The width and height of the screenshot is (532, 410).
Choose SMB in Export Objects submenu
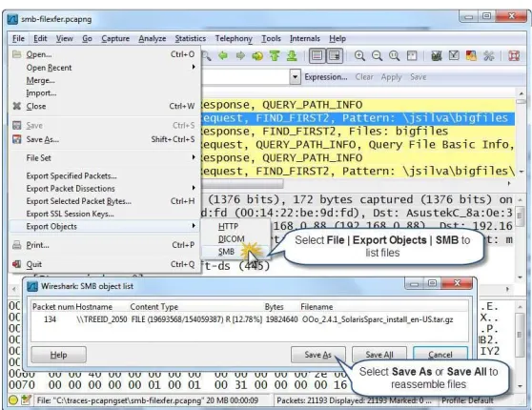pyautogui.click(x=235, y=252)
